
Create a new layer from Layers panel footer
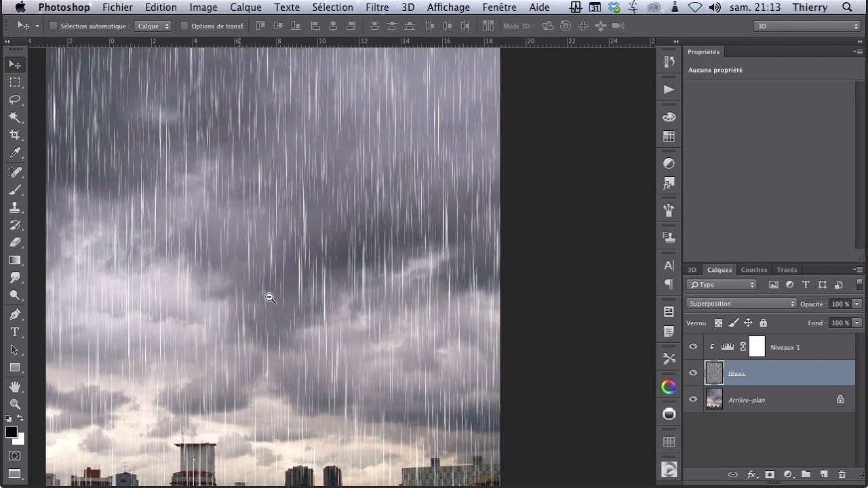click(824, 474)
